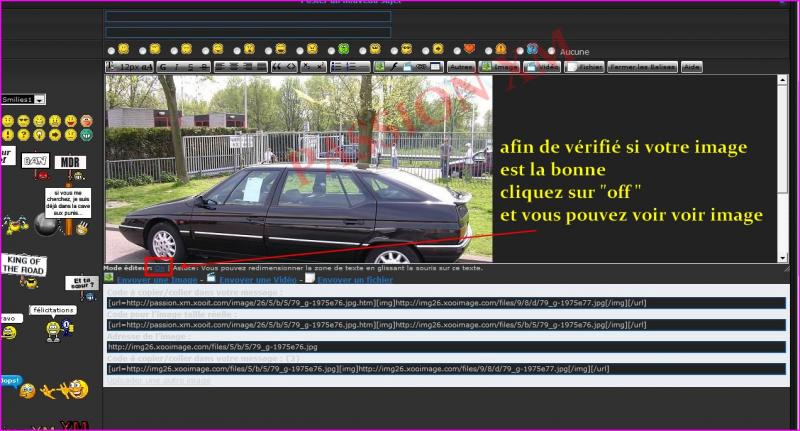Viewport: 800px width, 431px height.
Task: Insert a quote block
Action: (277, 67)
